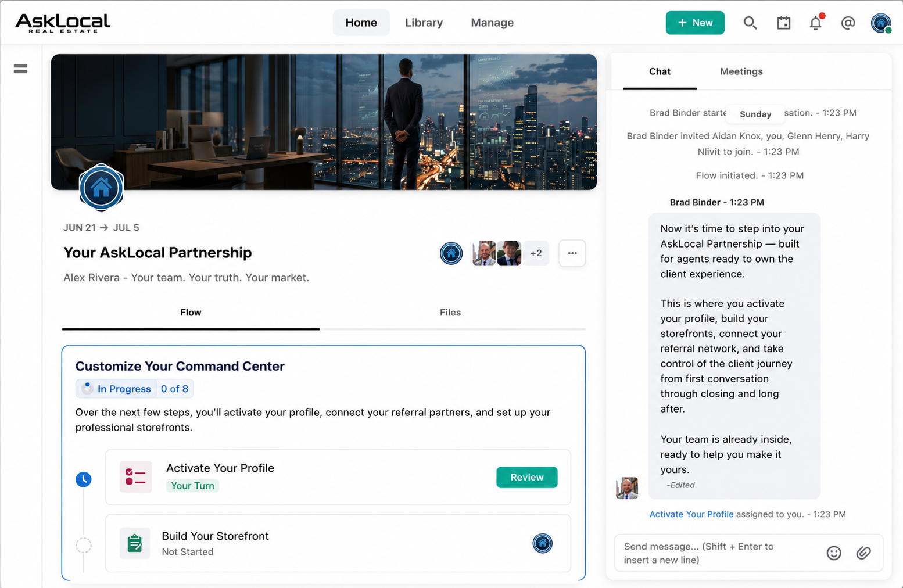903x588 pixels.
Task: Click the 0 of 8 progress indicator
Action: click(x=174, y=389)
